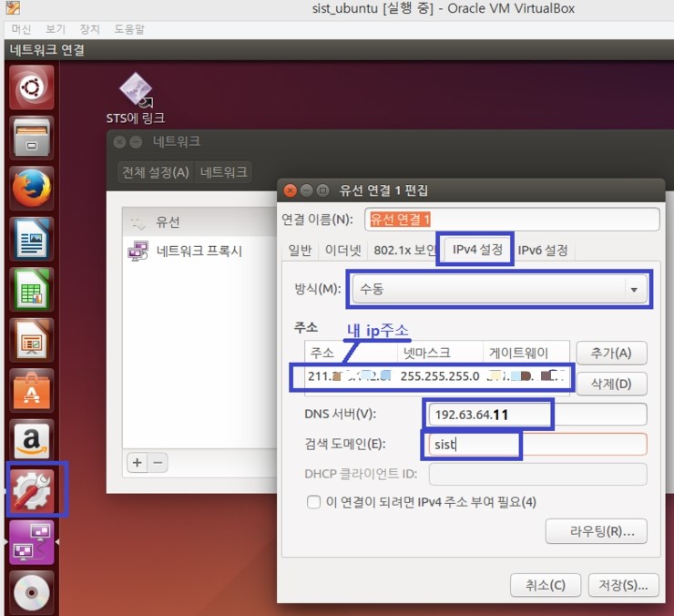Open the Files manager in launcher
This screenshot has height=616, width=674.
pos(32,139)
